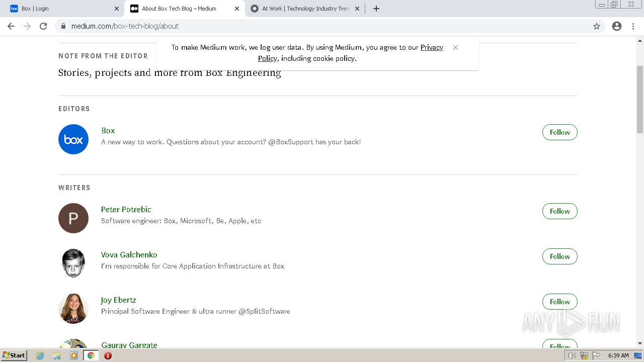Click the browser forward arrow
This screenshot has width=644, height=362.
click(x=27, y=26)
